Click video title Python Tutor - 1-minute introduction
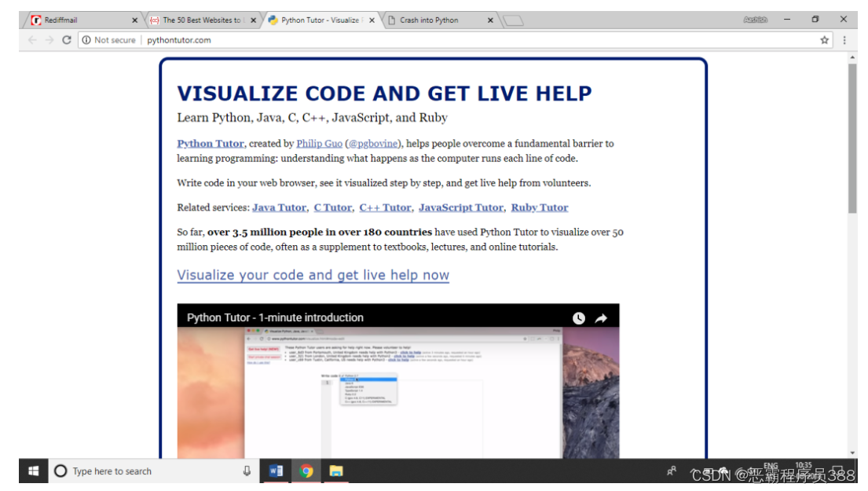Screen dimensions: 868x491 click(275, 317)
